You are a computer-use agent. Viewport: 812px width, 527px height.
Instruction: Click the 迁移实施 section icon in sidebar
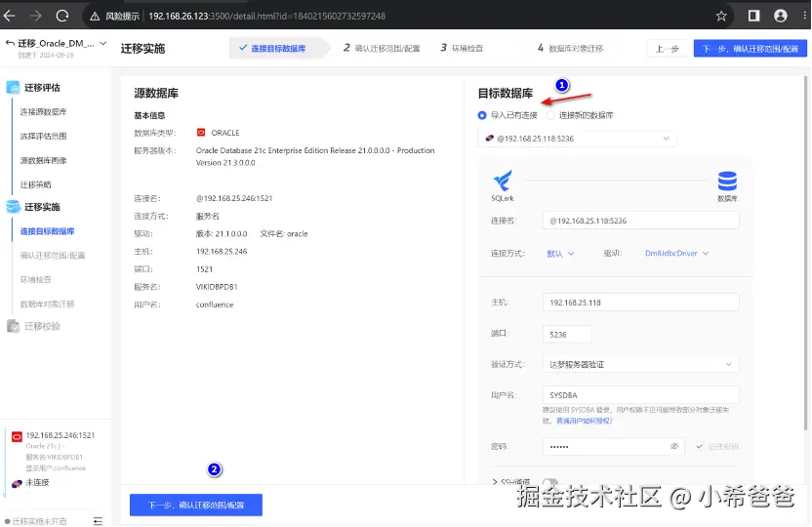click(13, 207)
